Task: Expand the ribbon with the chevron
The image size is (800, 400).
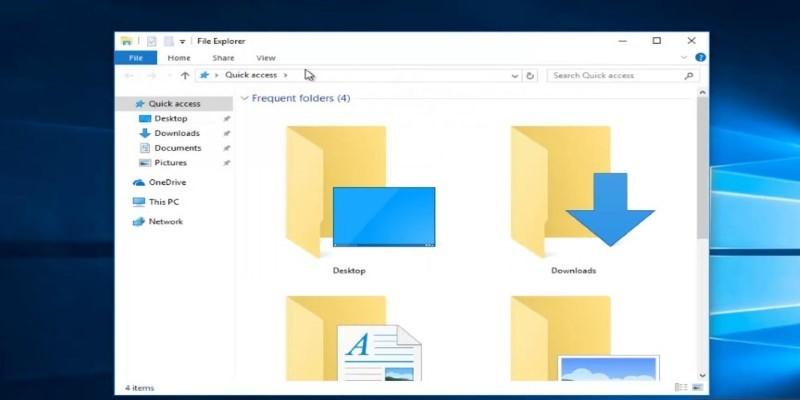Action: [685, 58]
